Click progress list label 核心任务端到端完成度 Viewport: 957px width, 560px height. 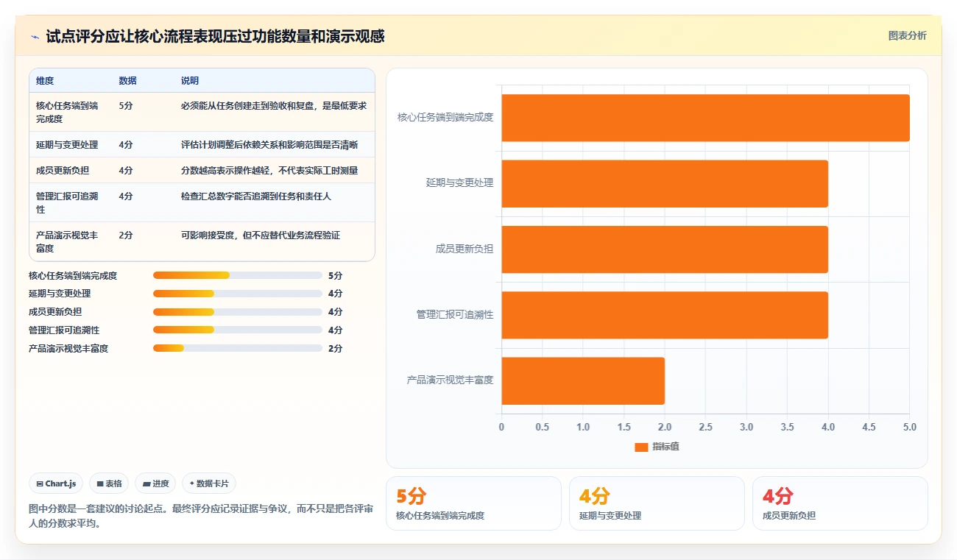pyautogui.click(x=73, y=275)
